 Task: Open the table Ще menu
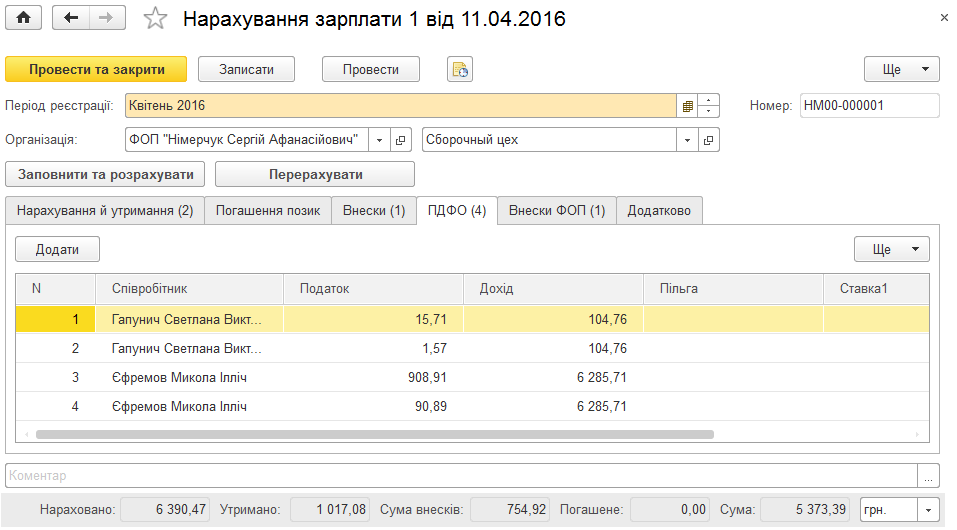pos(892,249)
